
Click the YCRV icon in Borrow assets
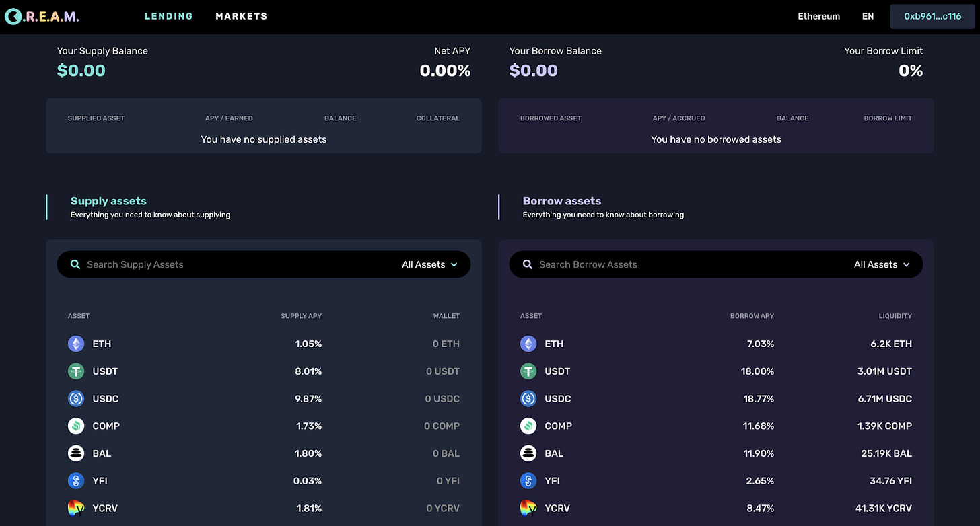pos(528,509)
